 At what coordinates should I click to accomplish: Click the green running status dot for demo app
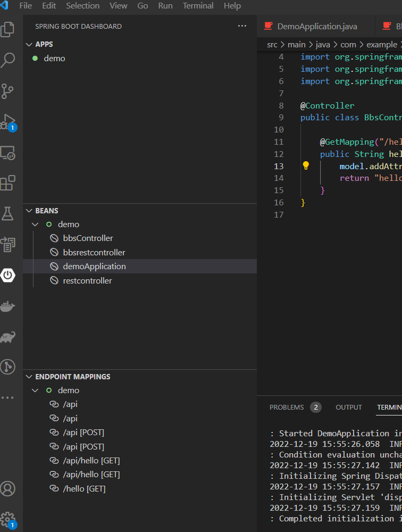click(x=35, y=59)
